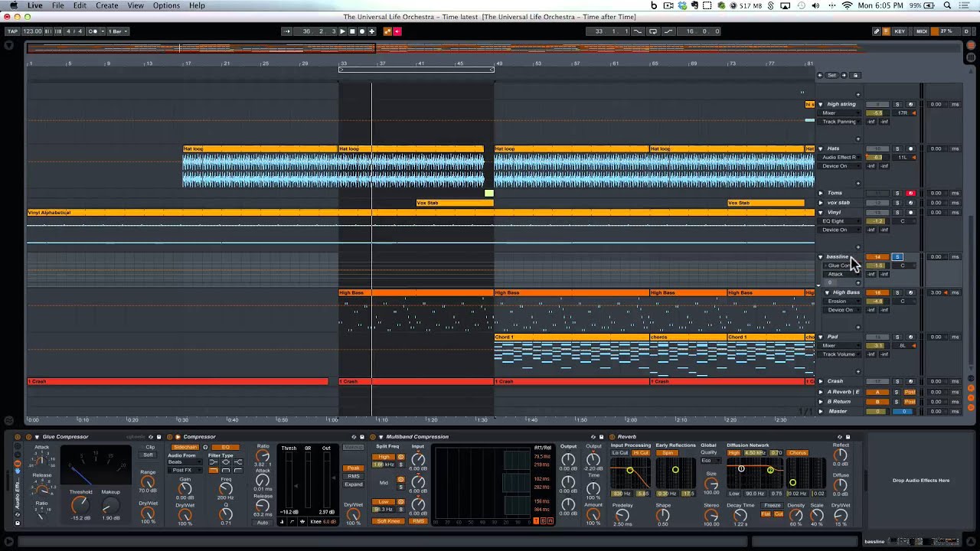Collapse the bassline group track
Screen dimensions: 980x551
(x=821, y=257)
